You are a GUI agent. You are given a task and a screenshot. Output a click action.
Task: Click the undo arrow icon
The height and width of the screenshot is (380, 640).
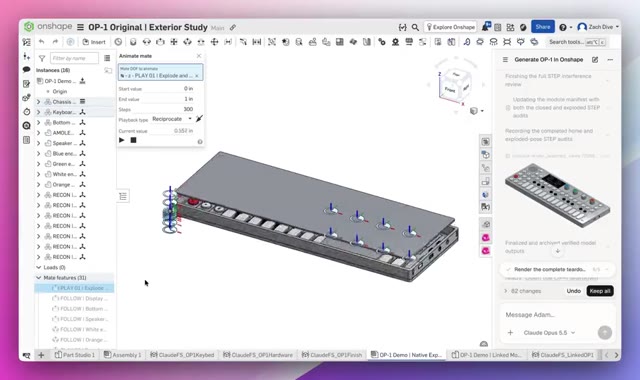point(42,42)
